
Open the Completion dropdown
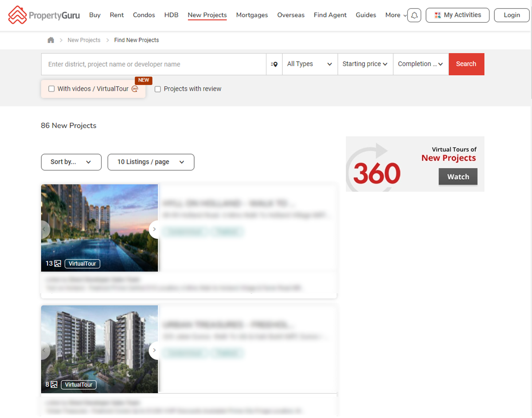(x=421, y=64)
